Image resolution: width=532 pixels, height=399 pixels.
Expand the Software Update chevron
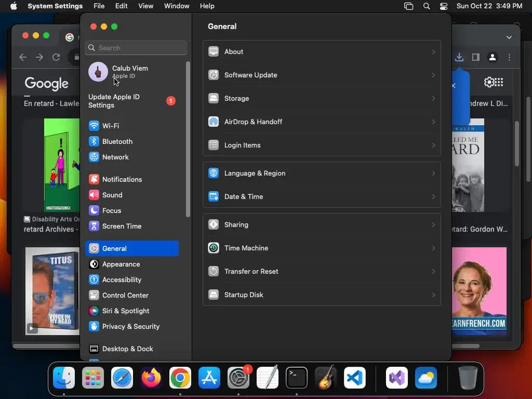(x=433, y=75)
